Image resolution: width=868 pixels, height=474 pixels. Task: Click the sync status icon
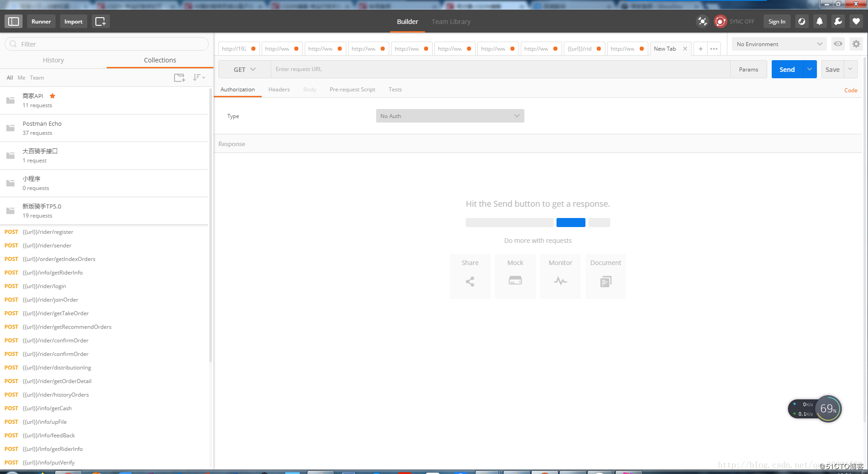720,21
